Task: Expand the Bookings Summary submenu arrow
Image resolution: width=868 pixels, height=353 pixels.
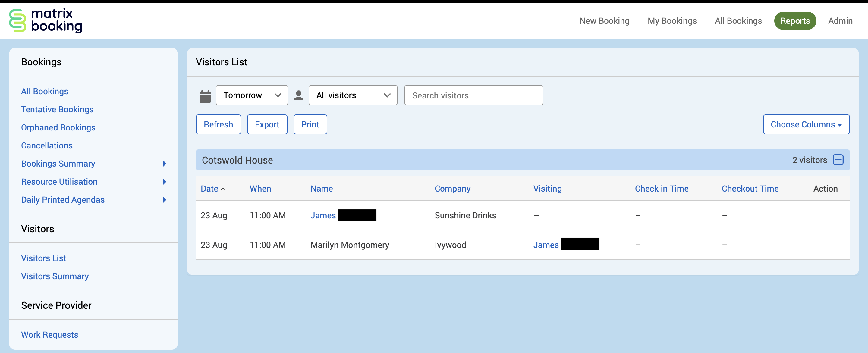Action: 165,164
